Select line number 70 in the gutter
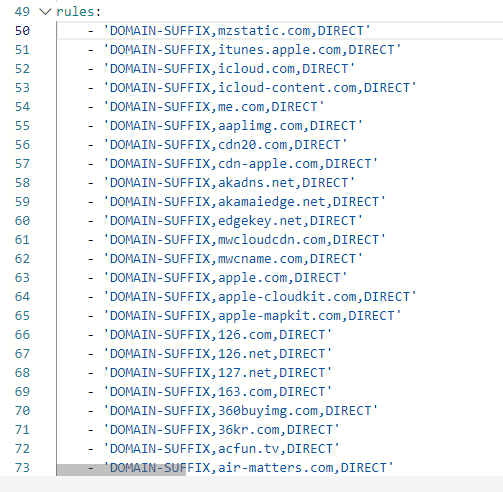Viewport: 503px width, 492px height. (22, 411)
